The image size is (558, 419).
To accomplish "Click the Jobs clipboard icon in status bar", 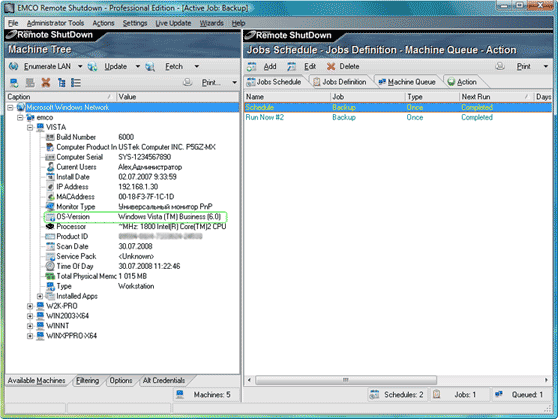I will click(436, 394).
